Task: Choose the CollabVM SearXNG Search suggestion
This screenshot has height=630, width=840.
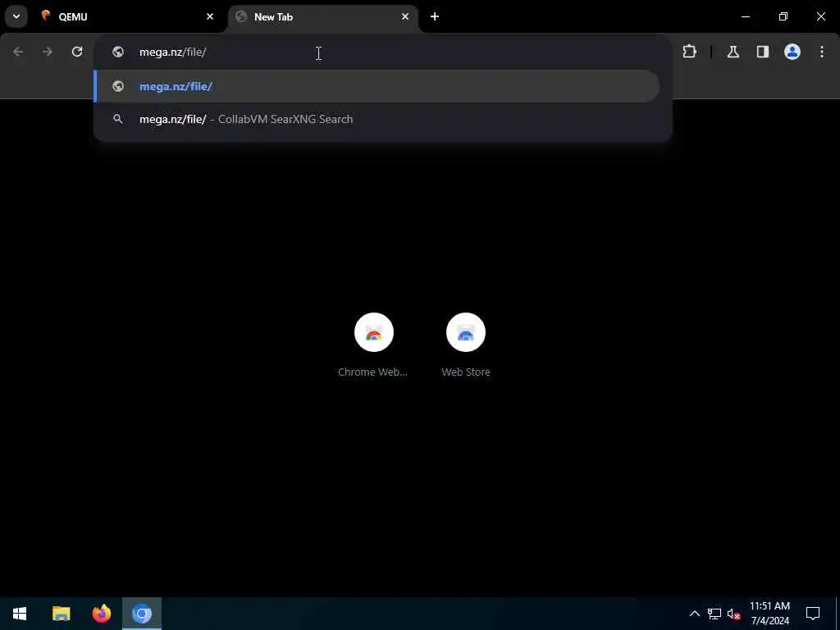Action: (x=377, y=119)
